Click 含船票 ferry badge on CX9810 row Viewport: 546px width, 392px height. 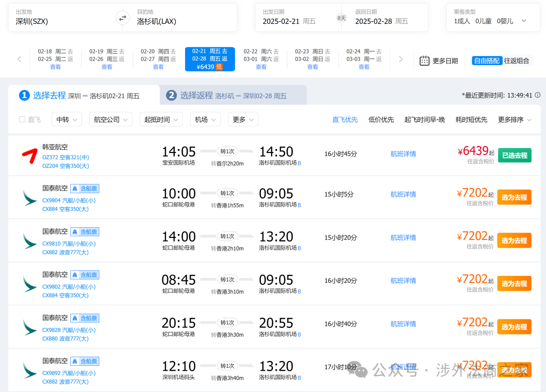(x=84, y=232)
